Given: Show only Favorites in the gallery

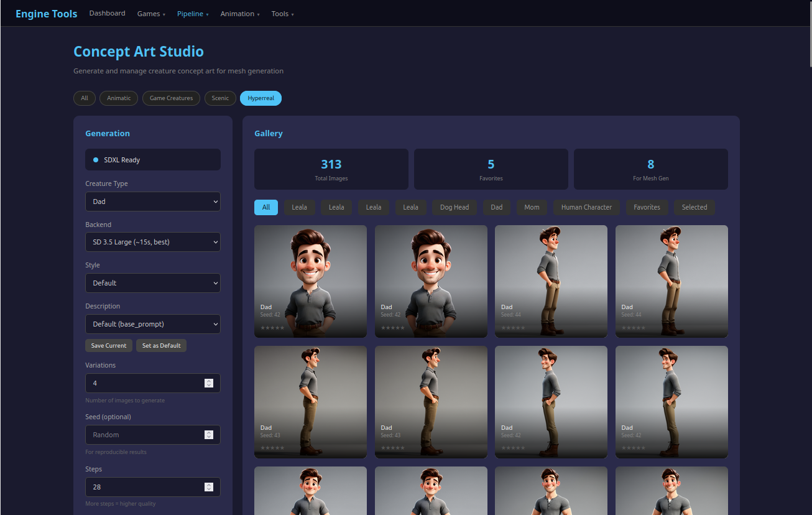Looking at the screenshot, I should pyautogui.click(x=647, y=208).
